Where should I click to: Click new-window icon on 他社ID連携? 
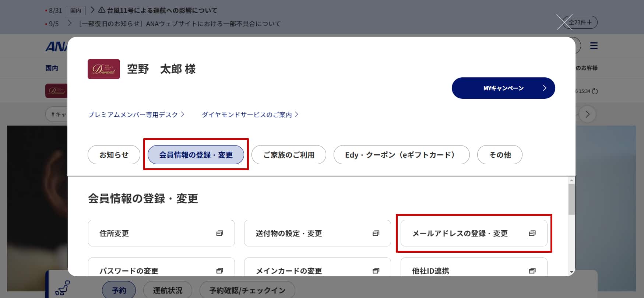pos(532,271)
